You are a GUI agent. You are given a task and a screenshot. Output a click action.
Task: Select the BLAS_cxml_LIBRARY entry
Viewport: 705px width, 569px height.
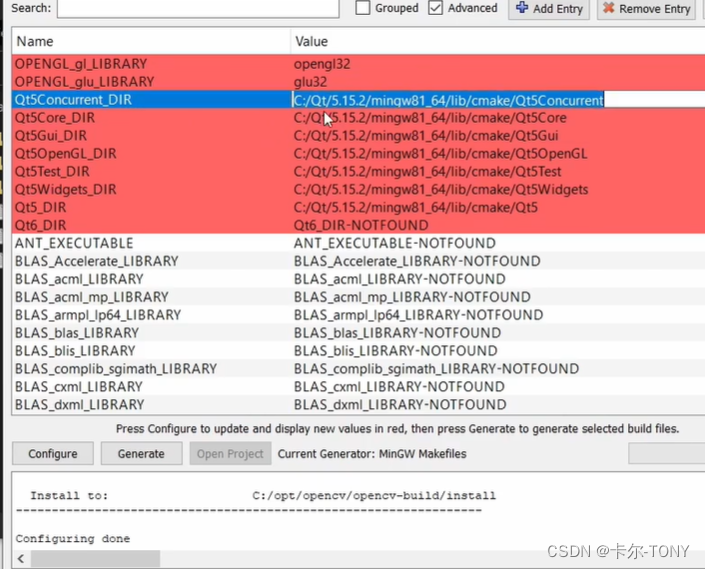tap(79, 387)
